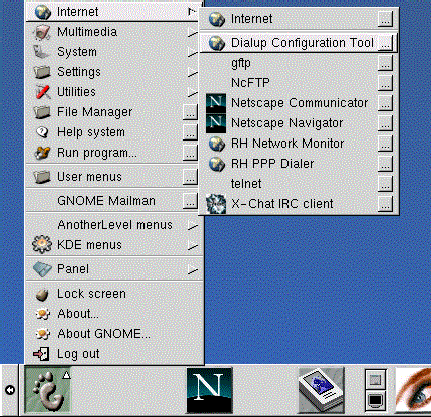Launch Netscape from the panel N icon

point(209,390)
